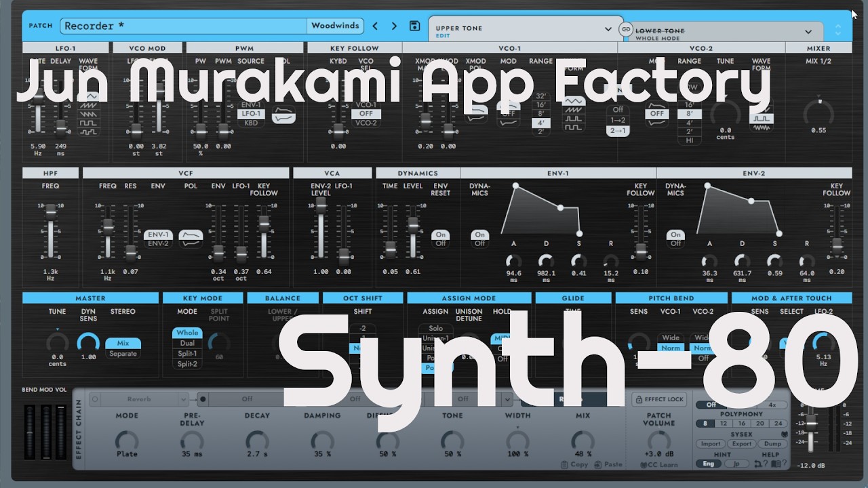Go to the previous patch arrow

coord(375,26)
